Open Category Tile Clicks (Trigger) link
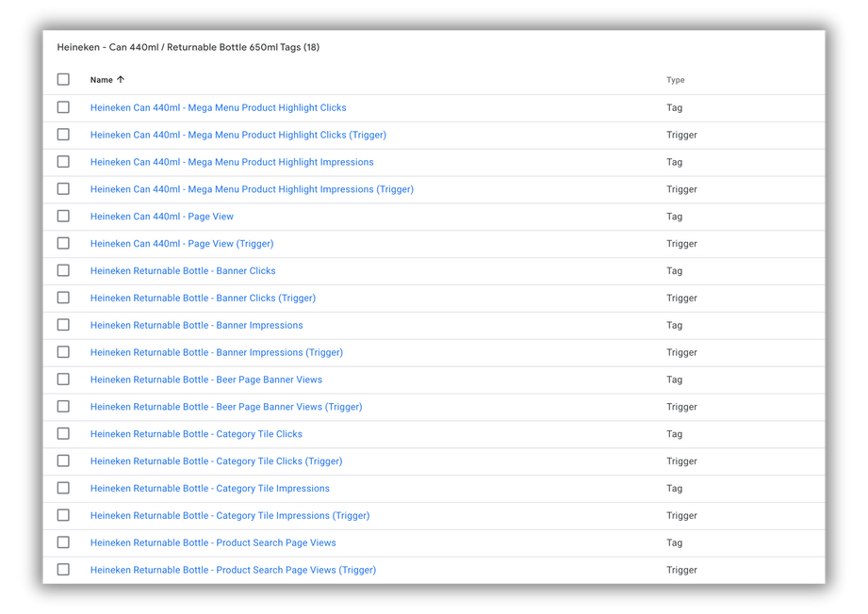This screenshot has height=614, width=868. click(x=216, y=460)
